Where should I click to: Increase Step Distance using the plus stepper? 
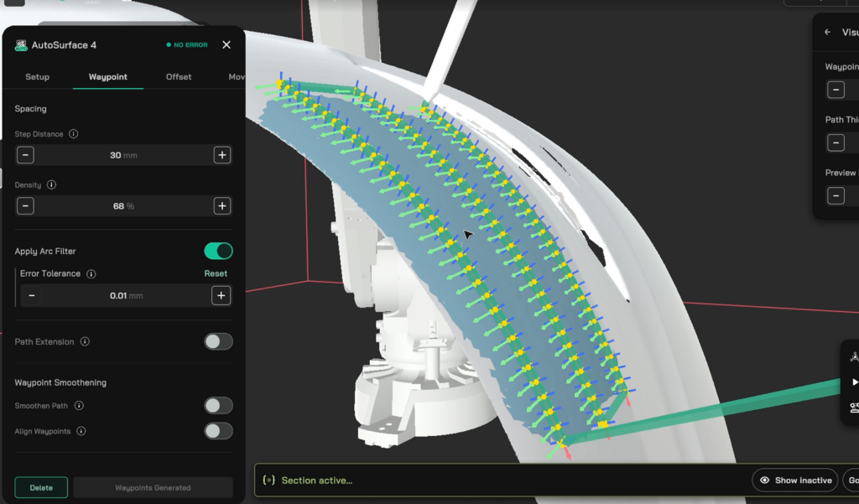click(x=221, y=154)
